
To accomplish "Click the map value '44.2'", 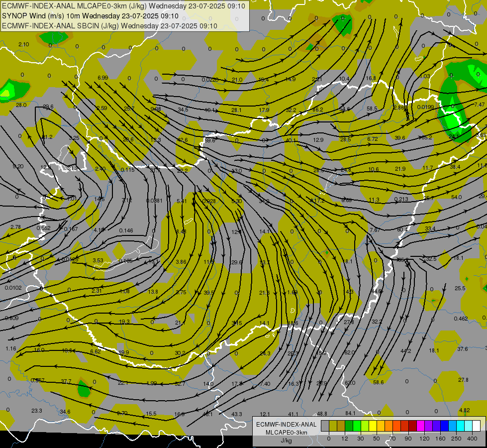I will 405,351.
